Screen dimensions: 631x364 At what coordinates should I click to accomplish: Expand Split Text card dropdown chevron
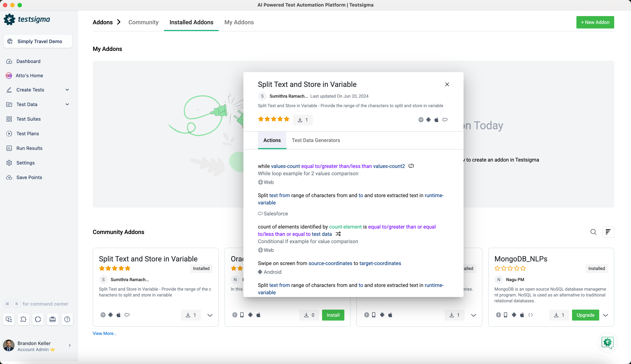(x=210, y=315)
